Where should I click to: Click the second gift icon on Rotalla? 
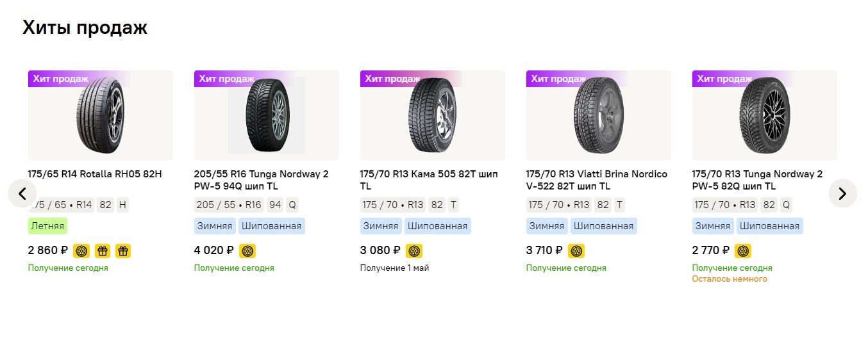tap(123, 251)
